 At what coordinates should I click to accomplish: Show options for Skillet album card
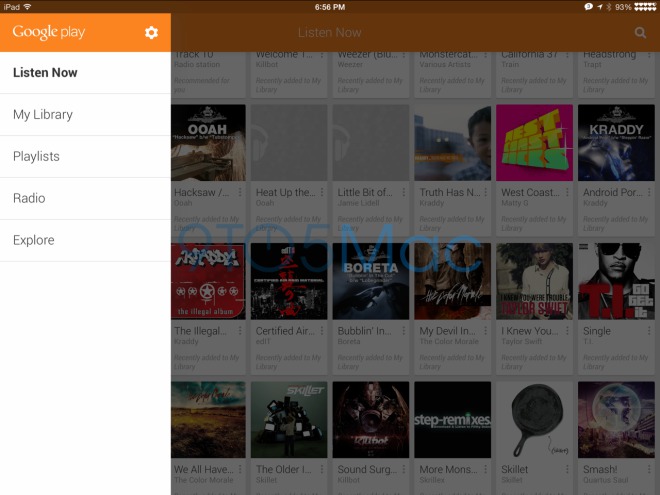pyautogui.click(x=567, y=469)
